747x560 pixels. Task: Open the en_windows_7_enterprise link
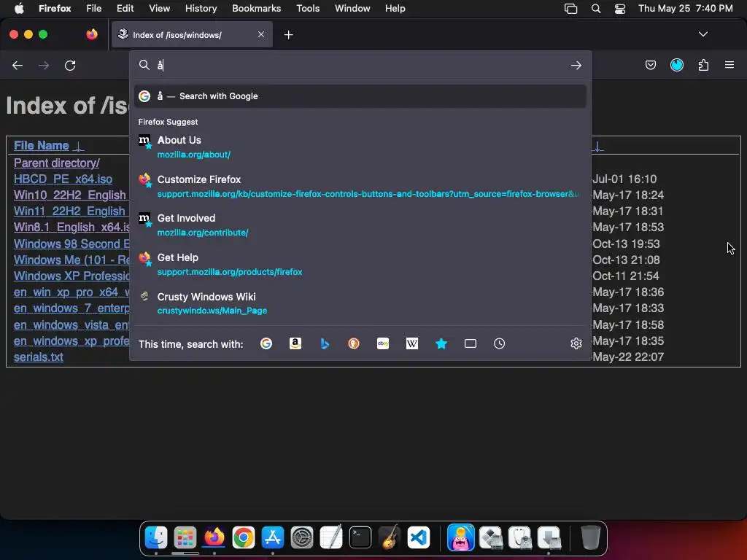(71, 308)
